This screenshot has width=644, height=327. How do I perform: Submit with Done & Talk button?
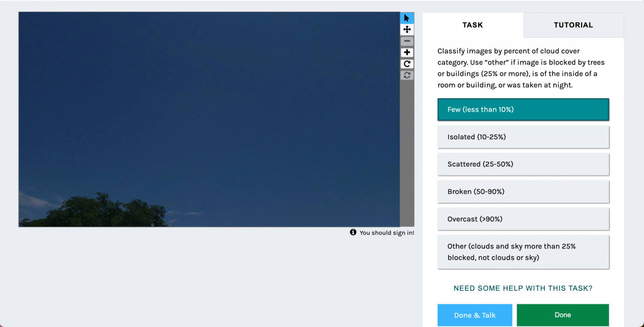coord(475,315)
